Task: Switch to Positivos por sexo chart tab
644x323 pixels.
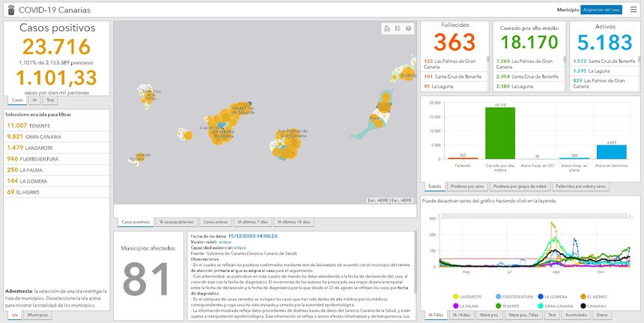Action: click(468, 186)
